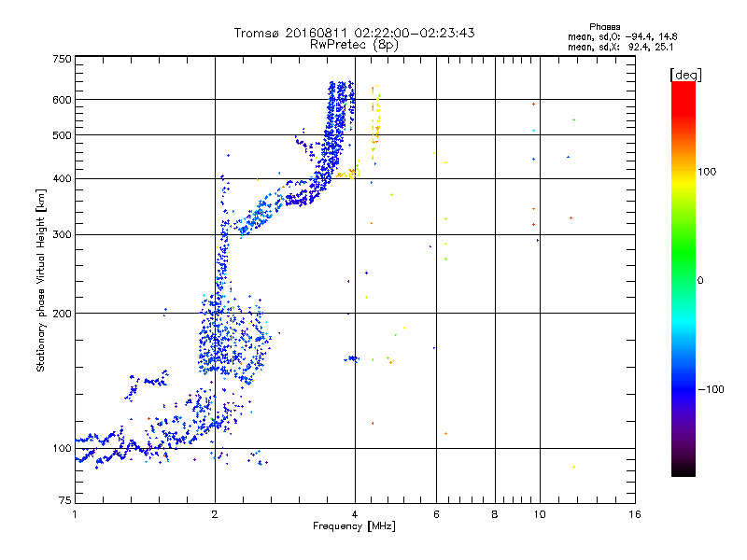
Task: Click the small blue cluster at 4 MHz, 155 km
Action: pyautogui.click(x=352, y=358)
